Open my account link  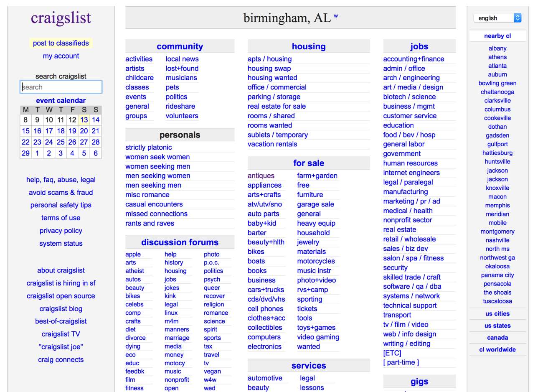(61, 56)
